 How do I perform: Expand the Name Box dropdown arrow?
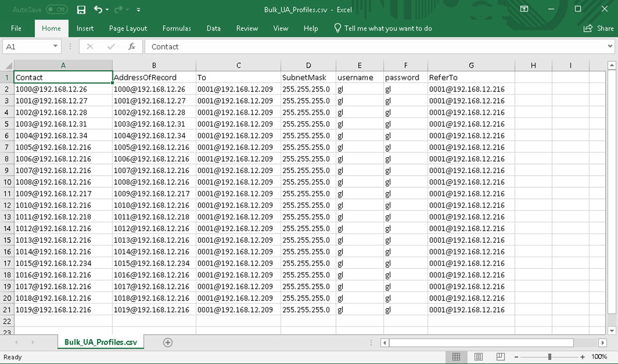pyautogui.click(x=56, y=46)
